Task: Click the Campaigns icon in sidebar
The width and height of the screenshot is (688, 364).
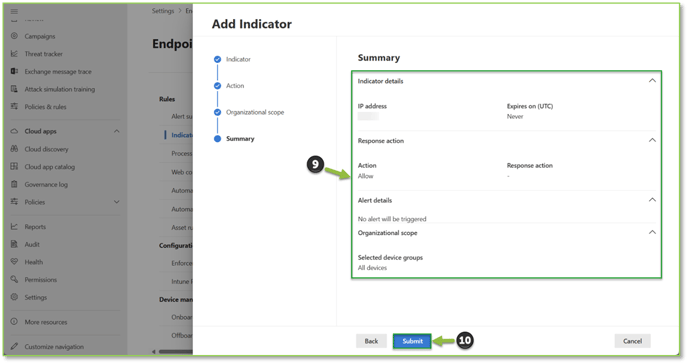Action: click(14, 36)
